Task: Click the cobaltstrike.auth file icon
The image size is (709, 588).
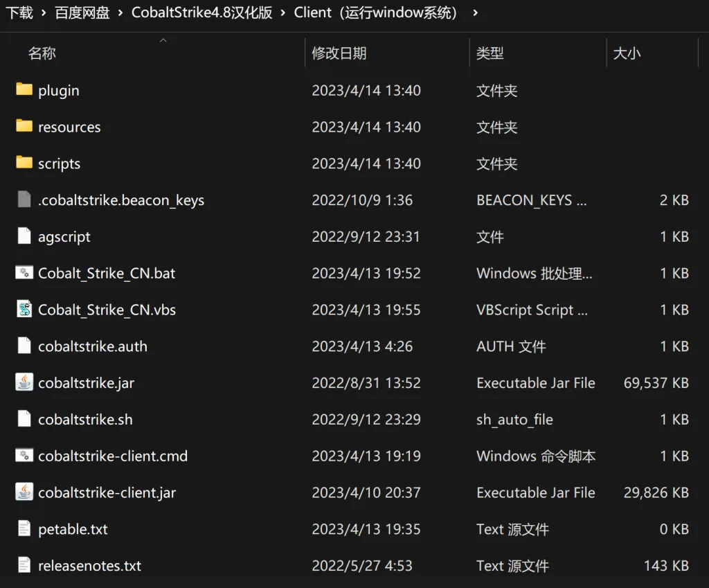Action: 24,346
